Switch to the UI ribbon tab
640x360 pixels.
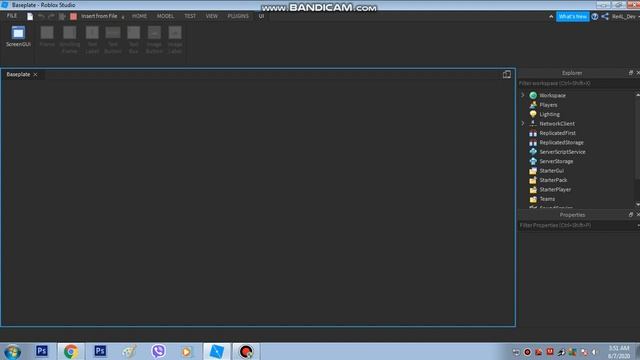pos(261,16)
